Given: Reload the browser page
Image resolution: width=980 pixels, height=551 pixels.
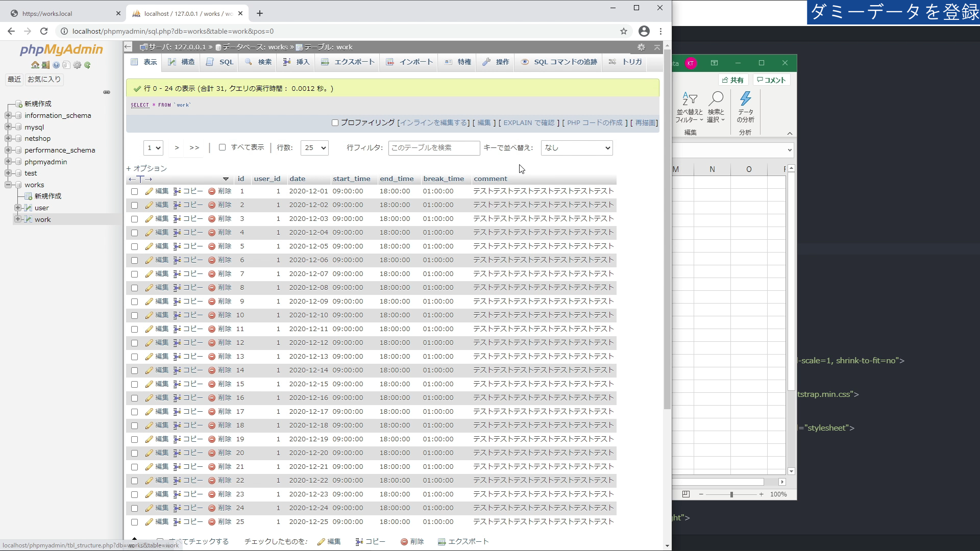Looking at the screenshot, I should click(44, 31).
